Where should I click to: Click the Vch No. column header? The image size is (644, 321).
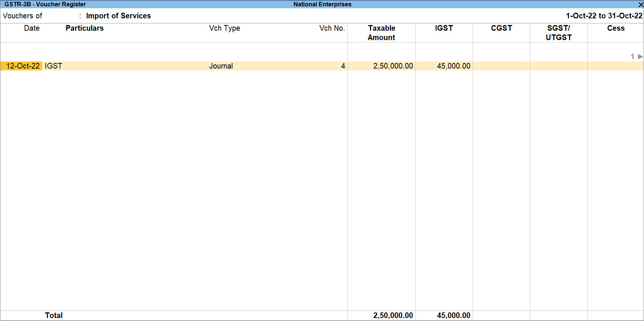click(x=332, y=28)
